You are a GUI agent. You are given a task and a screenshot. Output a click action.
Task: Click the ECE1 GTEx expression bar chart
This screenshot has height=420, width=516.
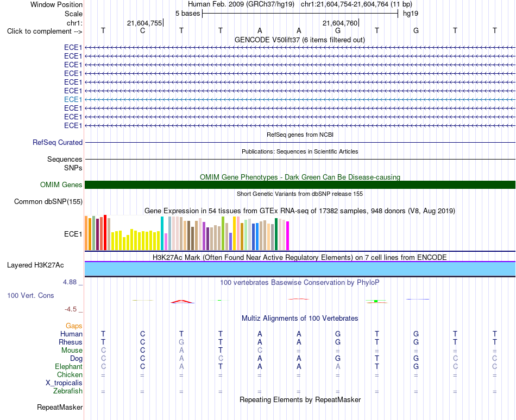coord(187,233)
